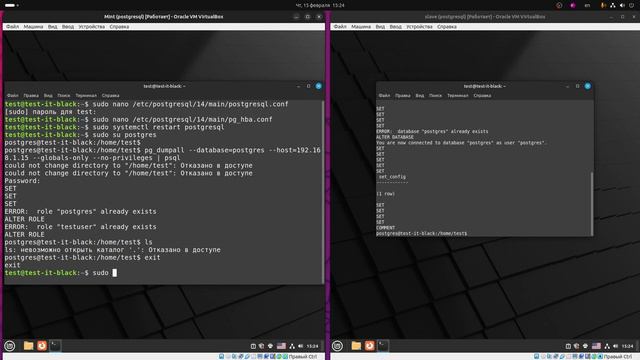Viewport: 640px width, 360px height.
Task: Open Справка menu of slave VirtualBox window
Action: click(447, 27)
